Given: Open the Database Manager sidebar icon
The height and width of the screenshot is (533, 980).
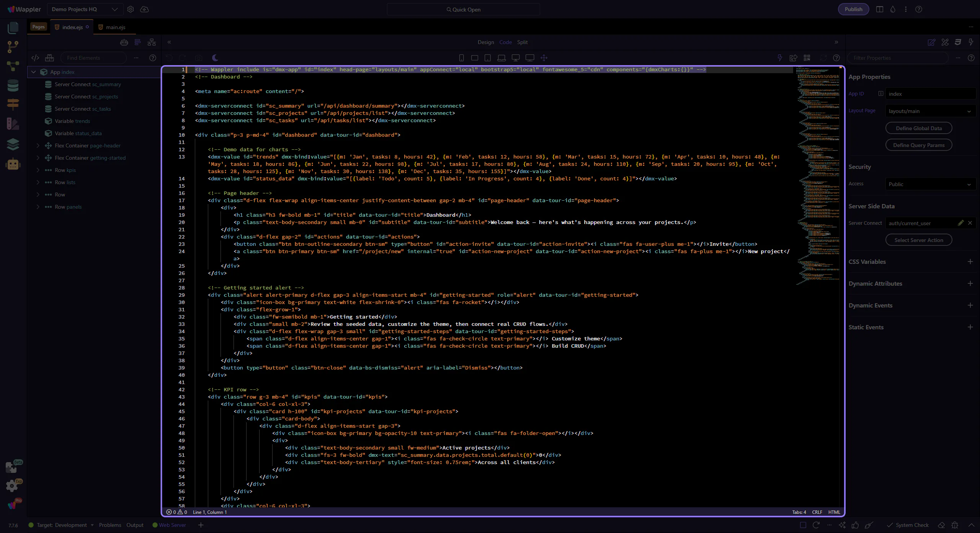Looking at the screenshot, I should pos(13,85).
